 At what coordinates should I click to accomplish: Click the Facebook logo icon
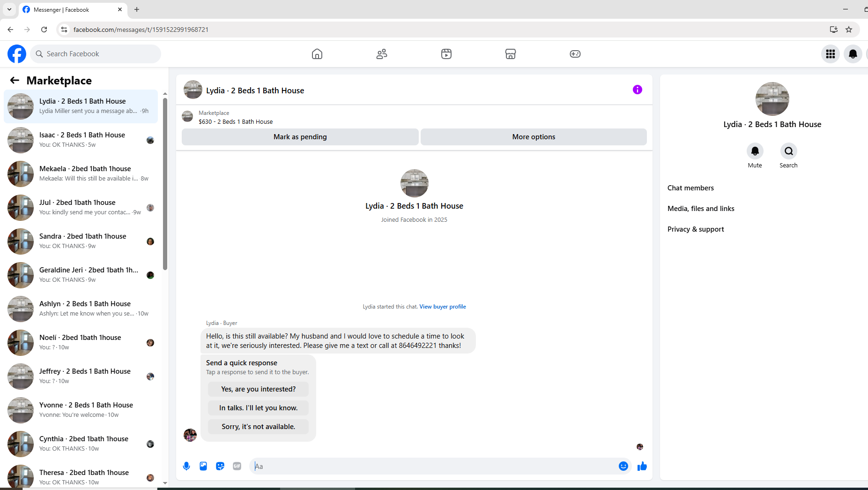click(x=17, y=54)
